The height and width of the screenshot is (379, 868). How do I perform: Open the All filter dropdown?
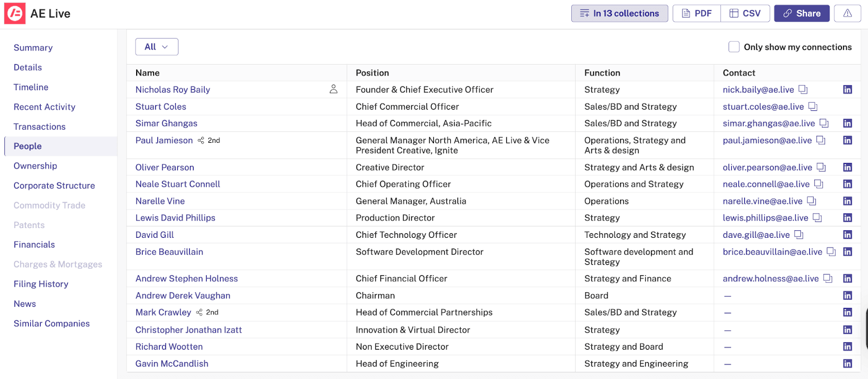pyautogui.click(x=157, y=47)
